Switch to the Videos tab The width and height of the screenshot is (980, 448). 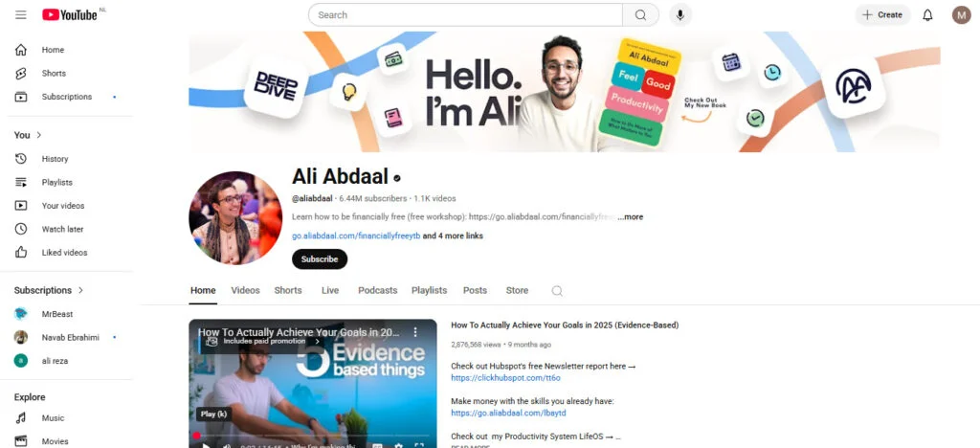(x=245, y=291)
